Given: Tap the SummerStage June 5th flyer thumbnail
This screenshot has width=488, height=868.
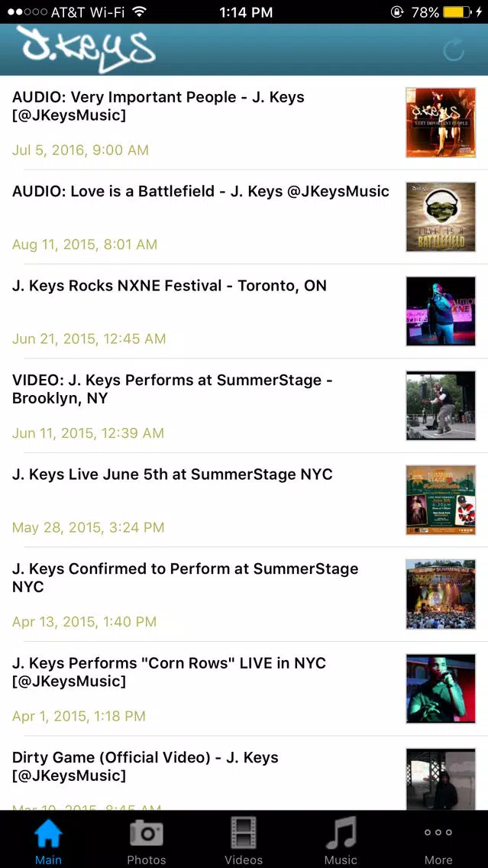Looking at the screenshot, I should 441,500.
